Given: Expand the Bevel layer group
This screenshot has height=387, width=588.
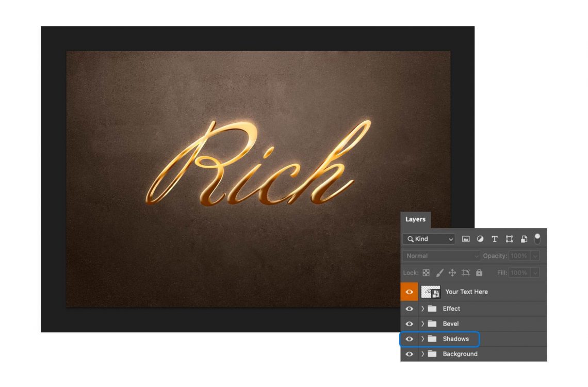Looking at the screenshot, I should 422,324.
